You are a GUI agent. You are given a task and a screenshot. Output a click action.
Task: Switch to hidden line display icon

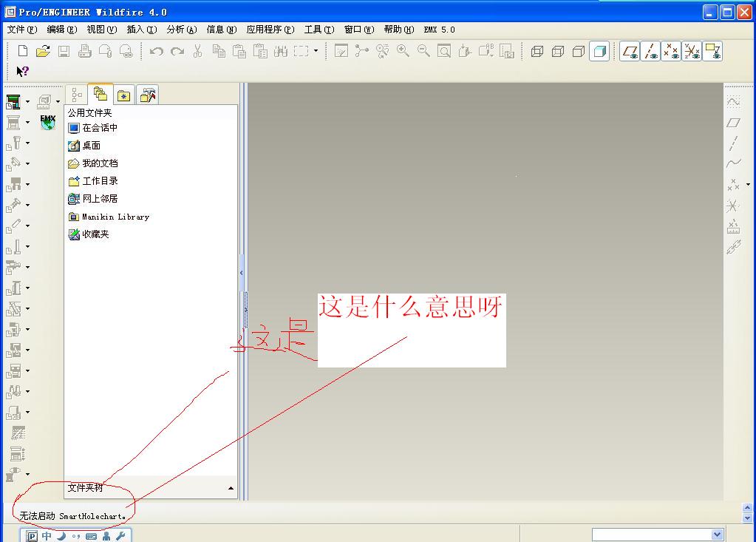tap(558, 52)
